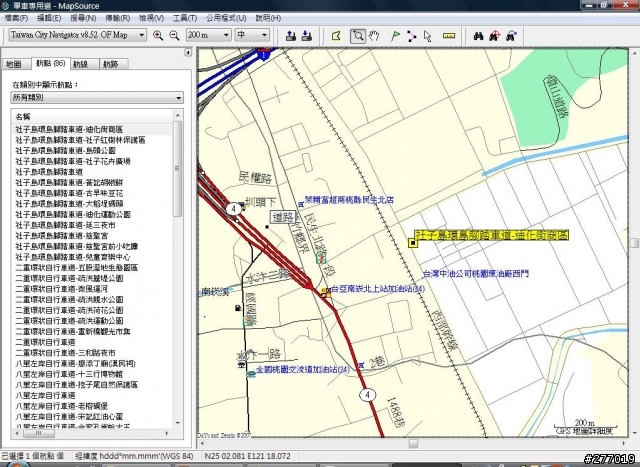This screenshot has height=467, width=640.
Task: Select the waypoint flag tool
Action: pyautogui.click(x=395, y=36)
